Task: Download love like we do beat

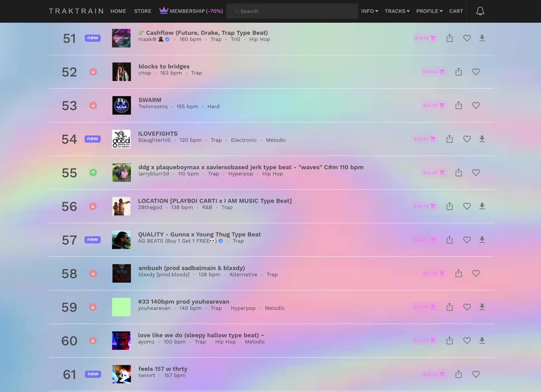Action: point(482,340)
